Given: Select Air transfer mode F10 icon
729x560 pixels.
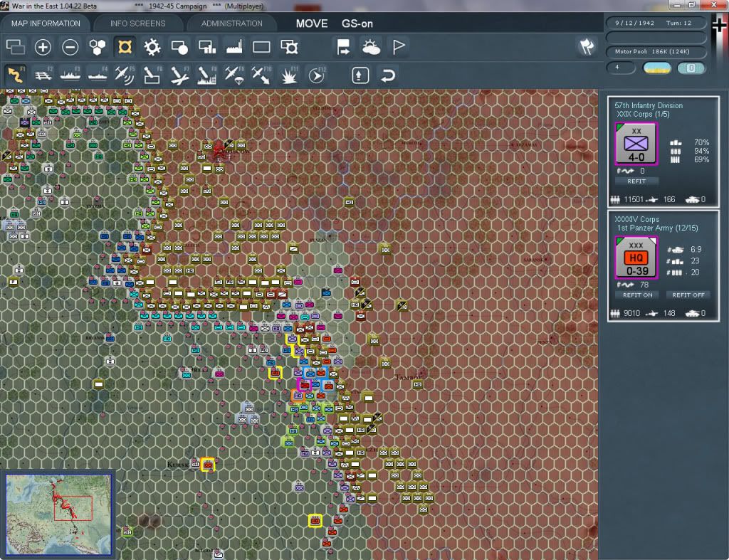Looking at the screenshot, I should 262,75.
